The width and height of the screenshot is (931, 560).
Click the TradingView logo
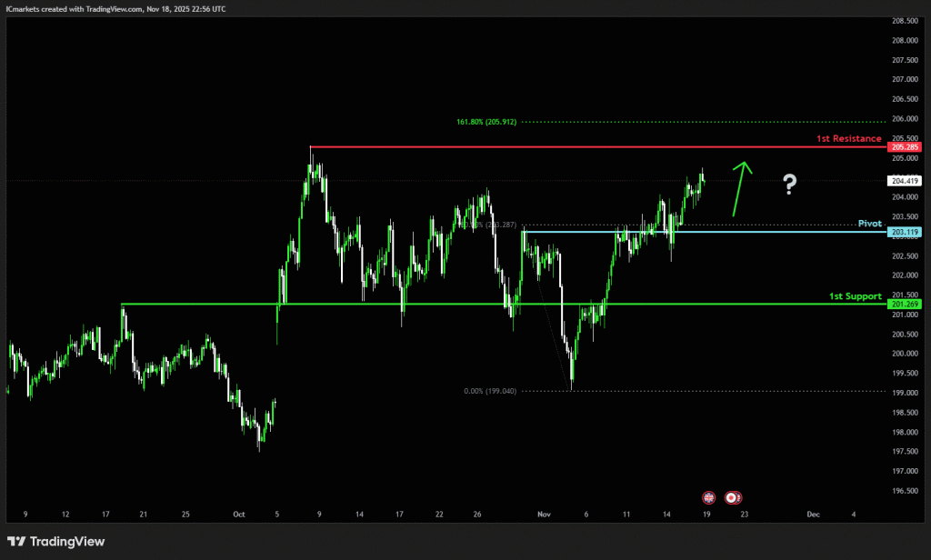pyautogui.click(x=56, y=542)
